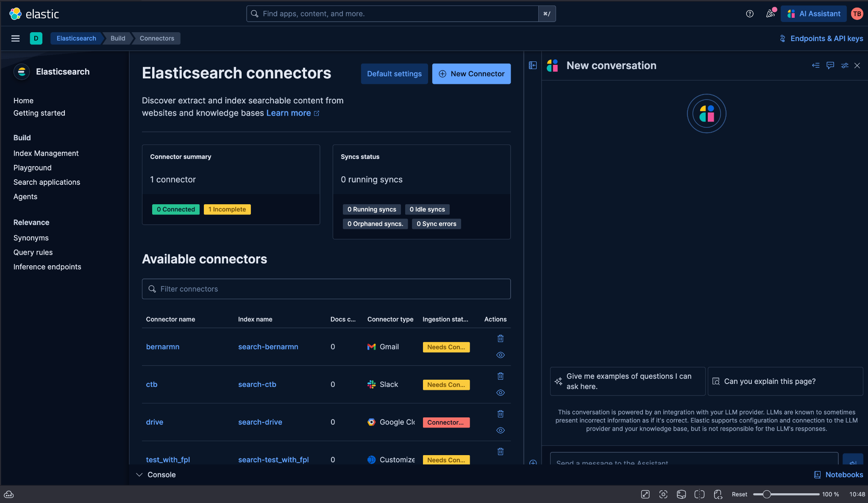Select the Build breadcrumb
Viewport: 868px width, 503px height.
118,39
